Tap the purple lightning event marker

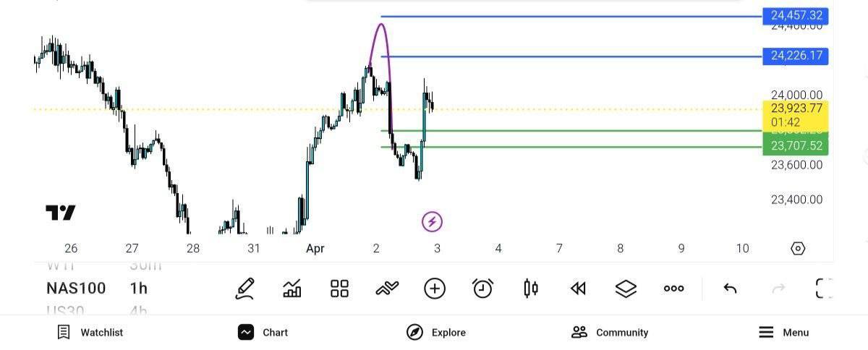point(432,222)
